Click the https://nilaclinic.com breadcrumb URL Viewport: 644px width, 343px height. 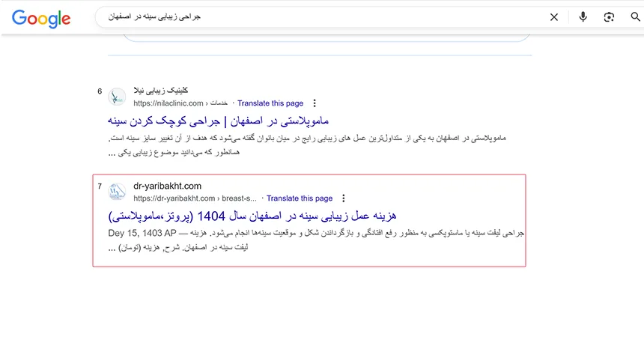click(x=168, y=103)
